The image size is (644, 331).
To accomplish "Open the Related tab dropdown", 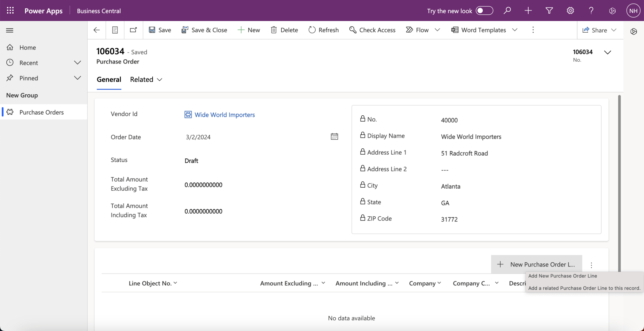I will click(146, 80).
